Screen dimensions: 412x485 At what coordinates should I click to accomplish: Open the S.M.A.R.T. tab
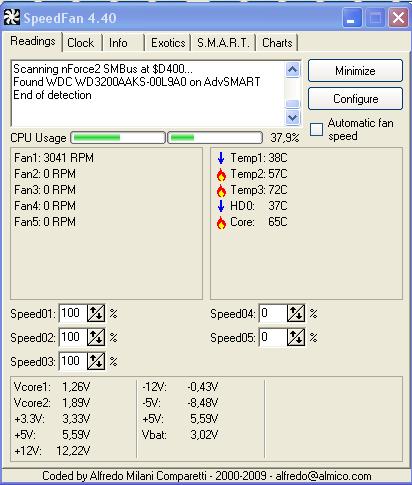point(223,43)
